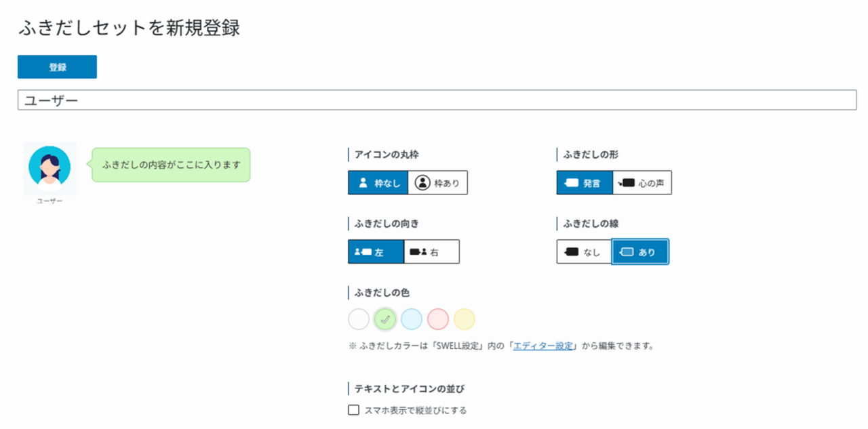The width and height of the screenshot is (868, 429).
Task: Select なし for bubble border
Action: [x=584, y=252]
